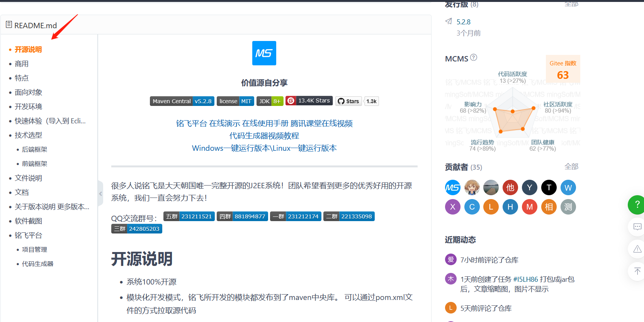
Task: Open release version 5.2.8 link
Action: click(x=464, y=22)
